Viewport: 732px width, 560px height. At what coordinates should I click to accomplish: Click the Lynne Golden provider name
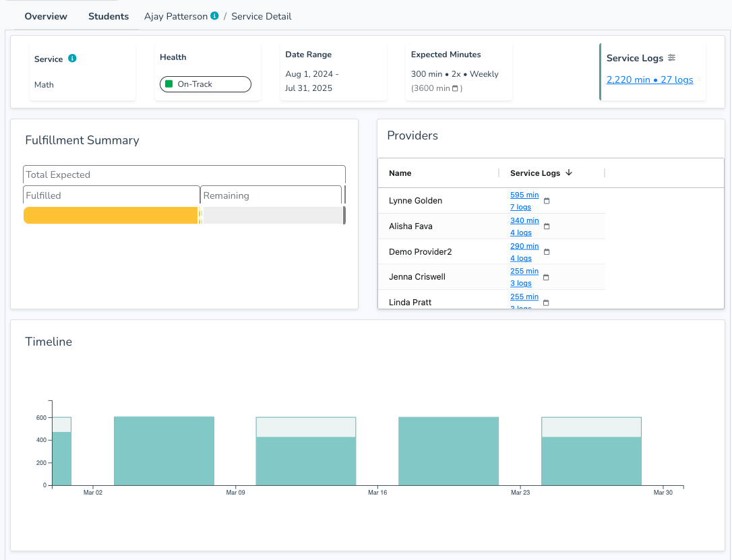pos(415,201)
